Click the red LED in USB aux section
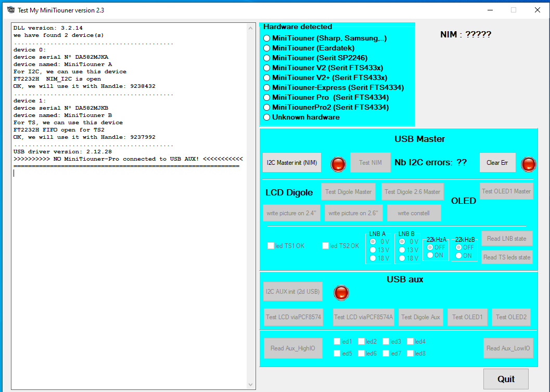Image resolution: width=550 pixels, height=392 pixels. point(341,292)
